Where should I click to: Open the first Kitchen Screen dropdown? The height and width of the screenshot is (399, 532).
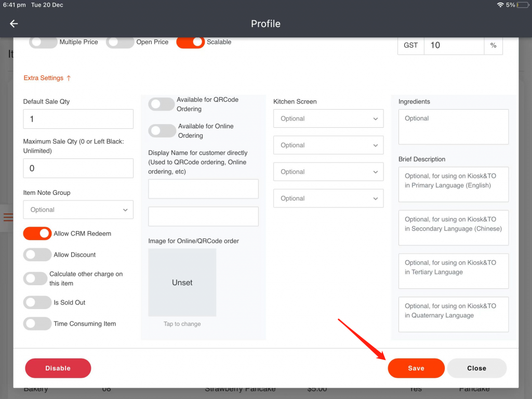(328, 118)
